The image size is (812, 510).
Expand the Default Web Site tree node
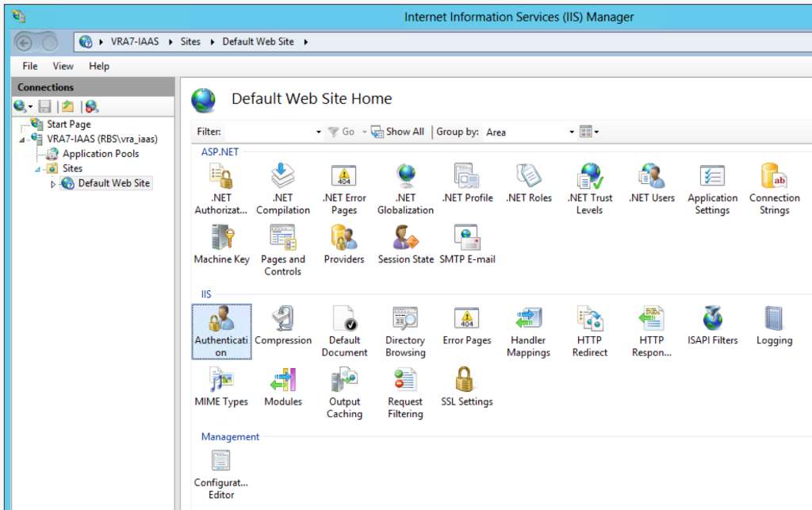[52, 183]
